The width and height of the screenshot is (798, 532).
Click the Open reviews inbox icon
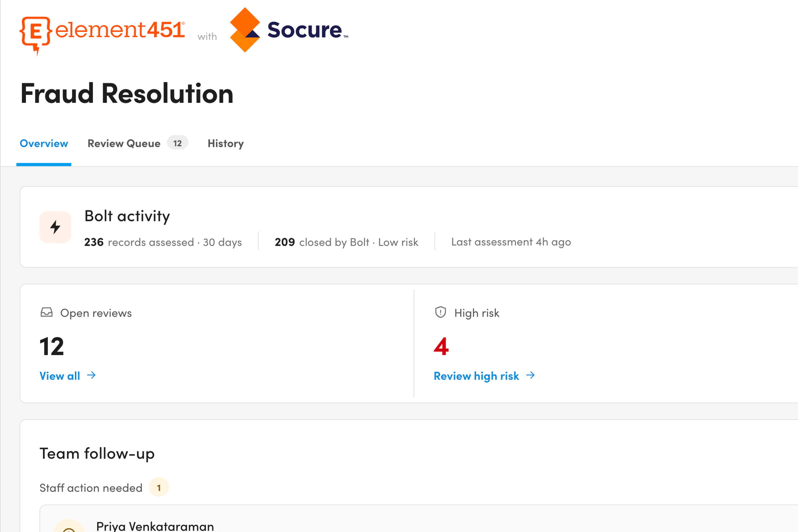[x=47, y=312]
